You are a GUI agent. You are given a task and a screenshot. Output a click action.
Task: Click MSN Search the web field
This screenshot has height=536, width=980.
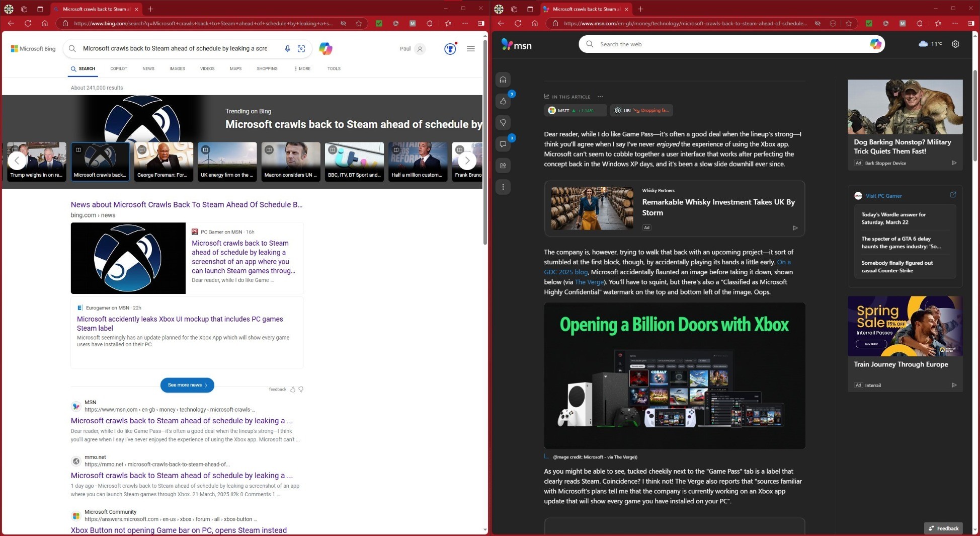[x=732, y=44]
